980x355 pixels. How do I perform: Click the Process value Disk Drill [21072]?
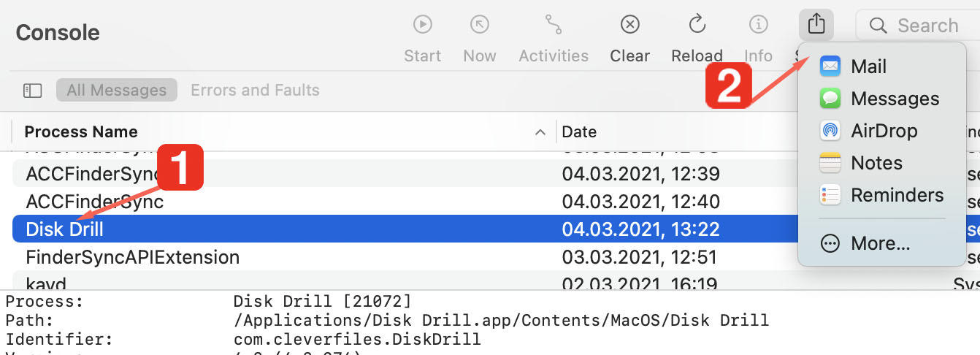[x=322, y=302]
